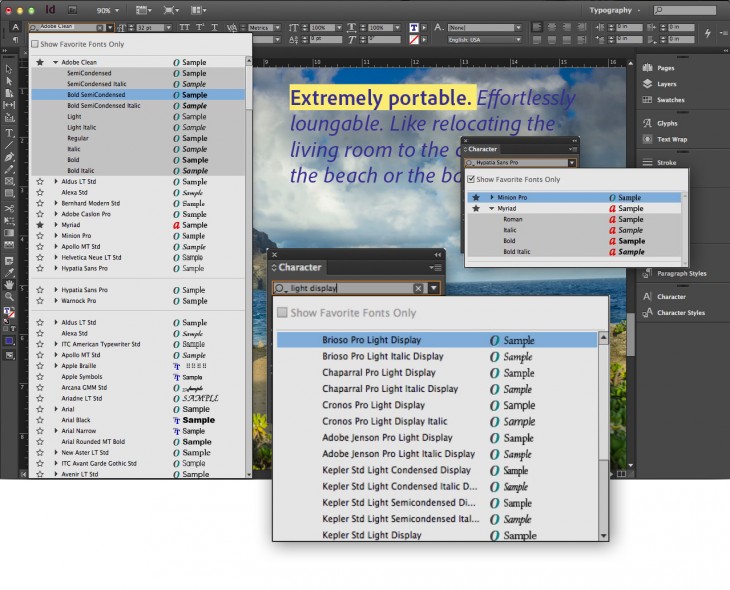The width and height of the screenshot is (730, 590).
Task: Choose Light Italic under Adobe Clean
Action: pos(137,127)
